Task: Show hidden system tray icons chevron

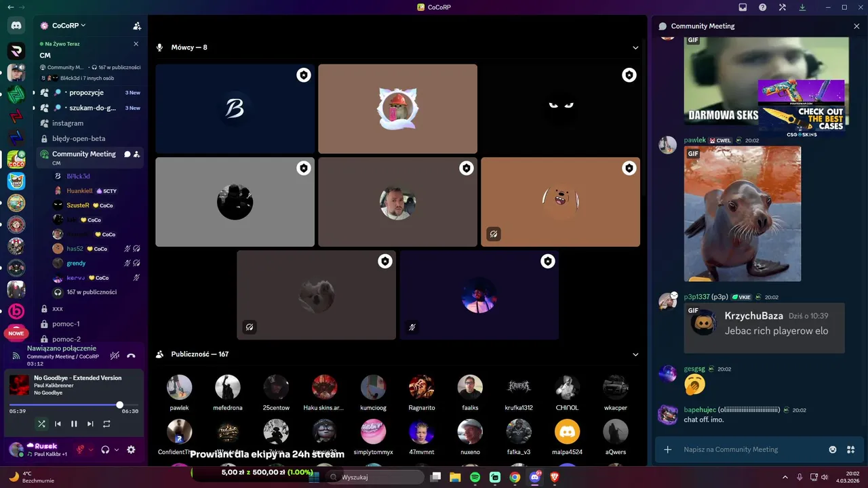Action: 785,477
